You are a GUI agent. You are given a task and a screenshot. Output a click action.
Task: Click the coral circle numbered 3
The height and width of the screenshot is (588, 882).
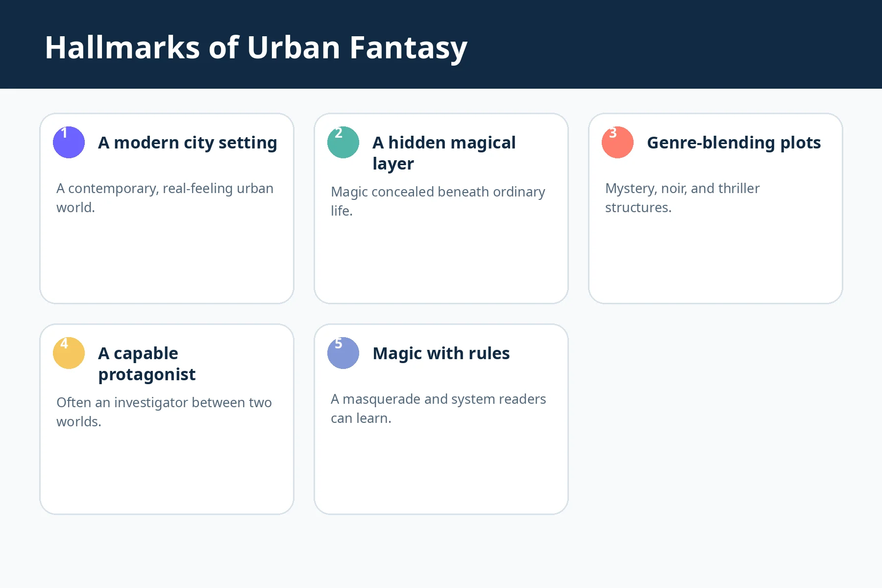point(617,142)
